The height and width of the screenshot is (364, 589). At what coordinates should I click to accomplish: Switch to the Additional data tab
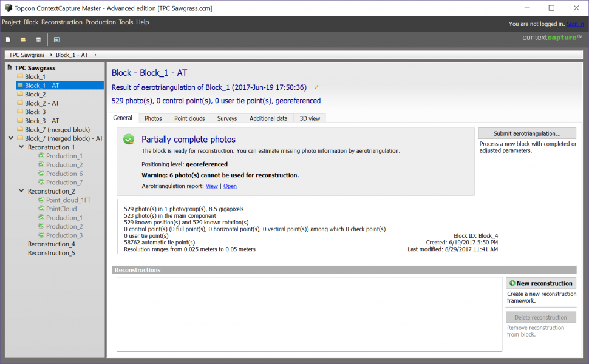click(268, 118)
